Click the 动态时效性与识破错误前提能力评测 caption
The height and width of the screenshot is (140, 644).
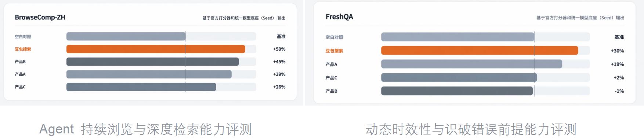(x=471, y=129)
